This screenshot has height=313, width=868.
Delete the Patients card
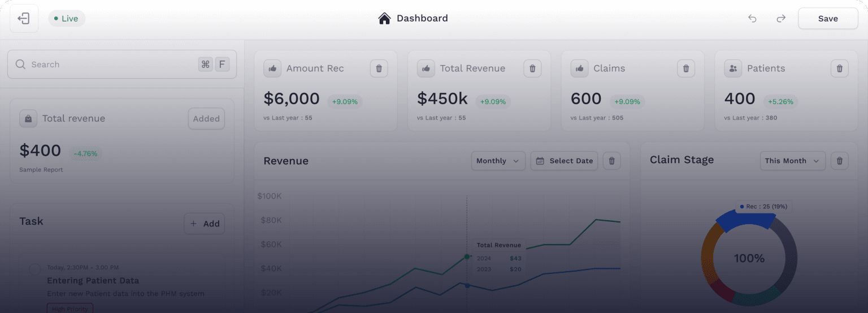pos(839,68)
